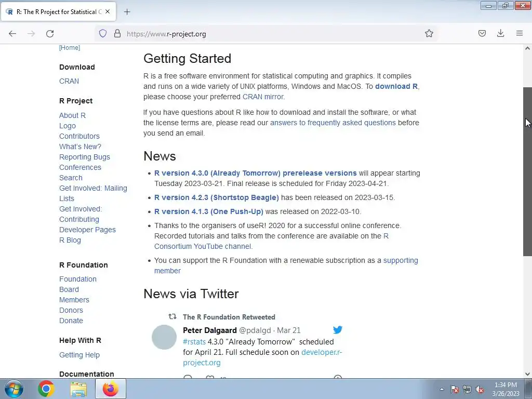Click the retweet icon near R Foundation Retweeted

click(172, 316)
